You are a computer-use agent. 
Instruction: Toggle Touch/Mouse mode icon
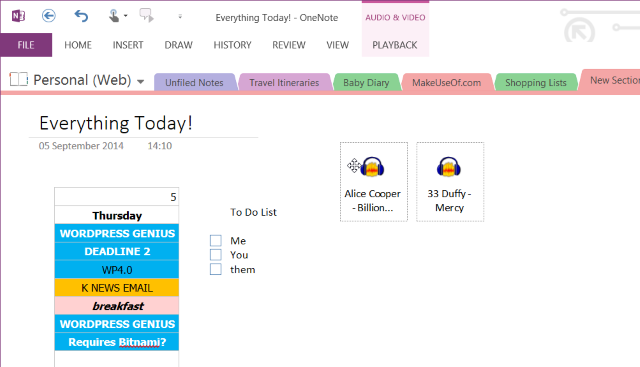click(x=114, y=16)
